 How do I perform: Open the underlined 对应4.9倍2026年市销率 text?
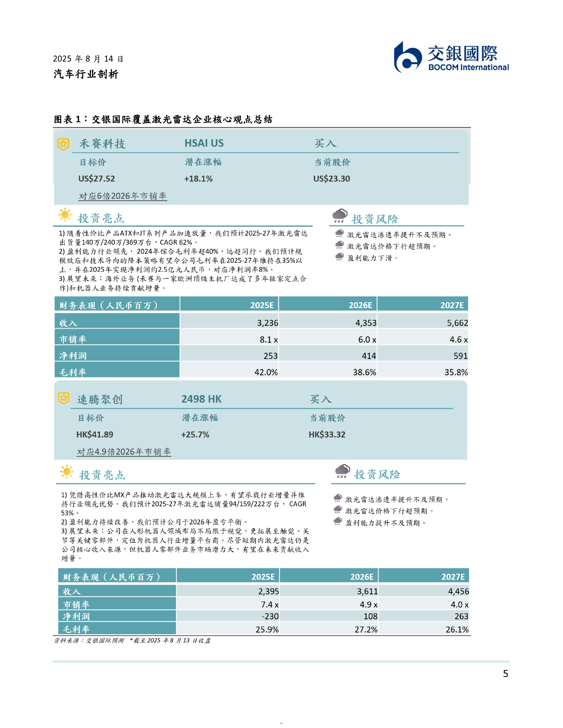click(x=124, y=452)
